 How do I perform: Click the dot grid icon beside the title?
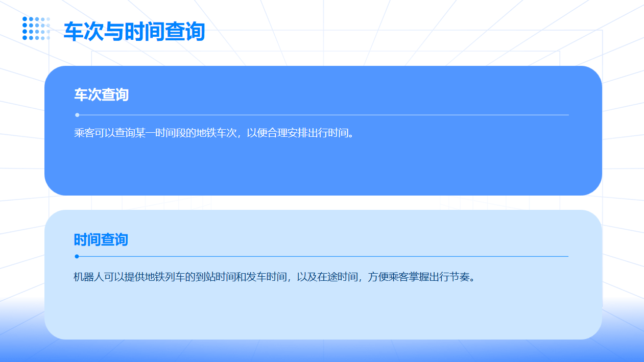coord(36,29)
